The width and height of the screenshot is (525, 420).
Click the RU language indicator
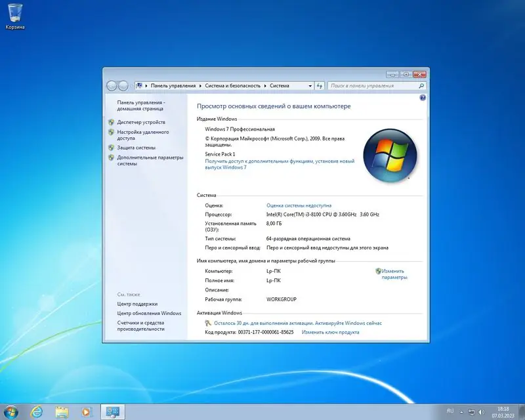click(x=450, y=411)
